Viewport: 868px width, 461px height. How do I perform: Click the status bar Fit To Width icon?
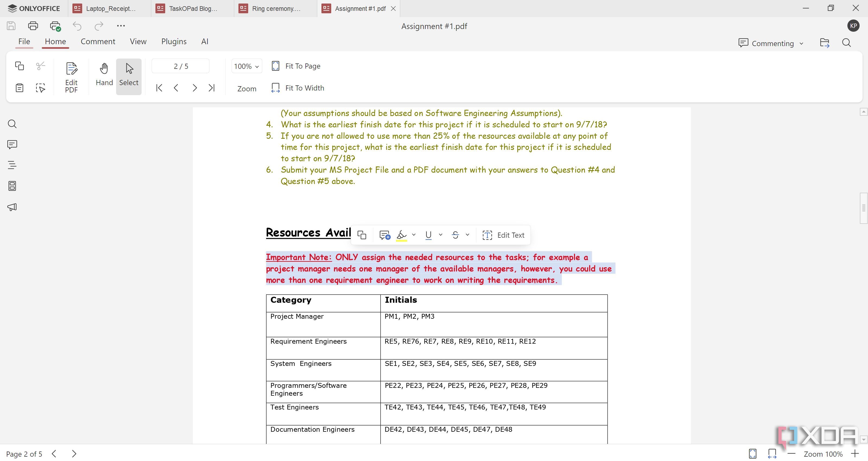point(772,454)
